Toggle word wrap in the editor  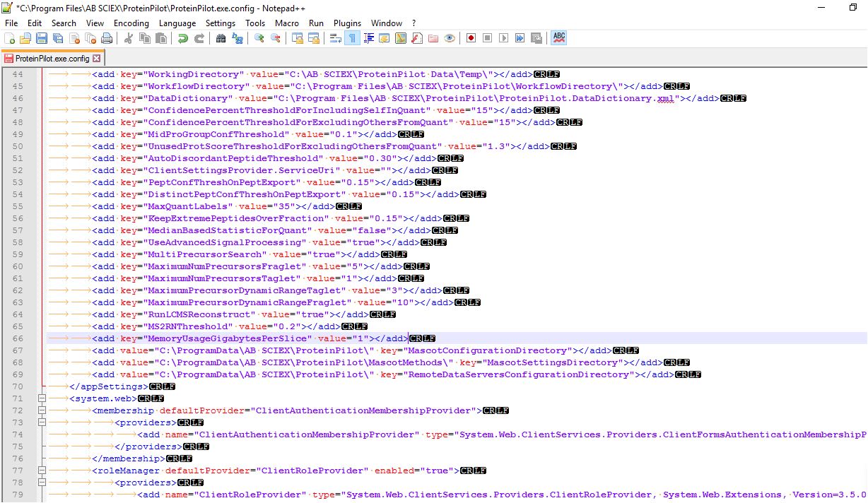point(335,37)
